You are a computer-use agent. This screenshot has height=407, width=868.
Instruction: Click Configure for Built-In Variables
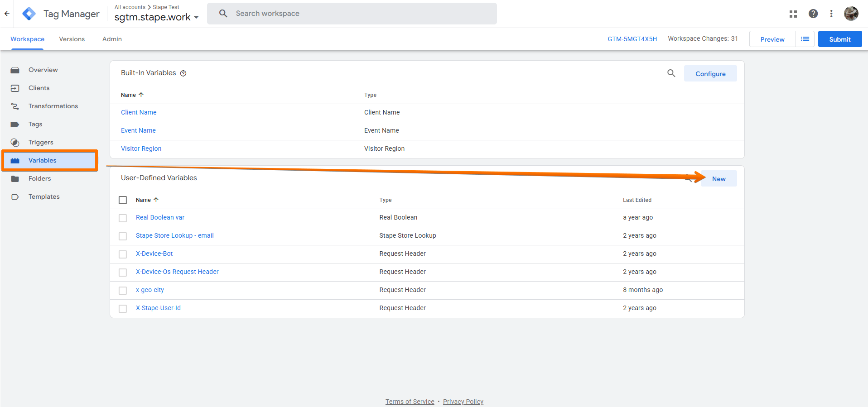point(710,73)
